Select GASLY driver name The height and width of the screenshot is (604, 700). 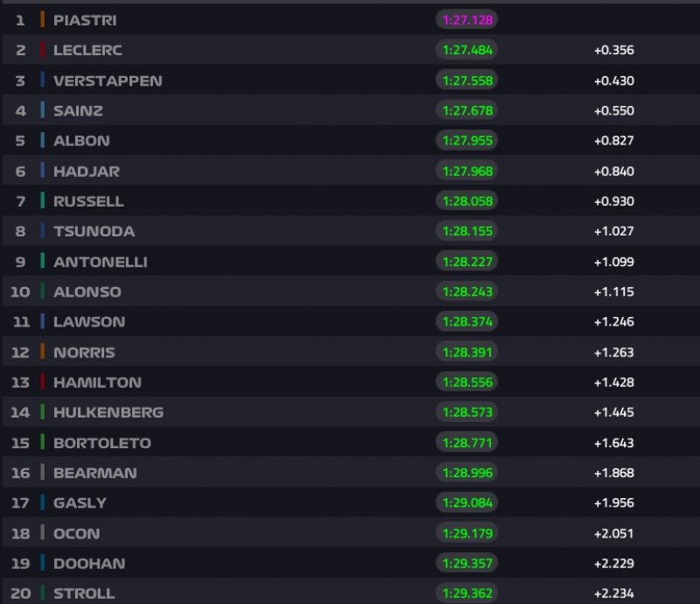(80, 502)
